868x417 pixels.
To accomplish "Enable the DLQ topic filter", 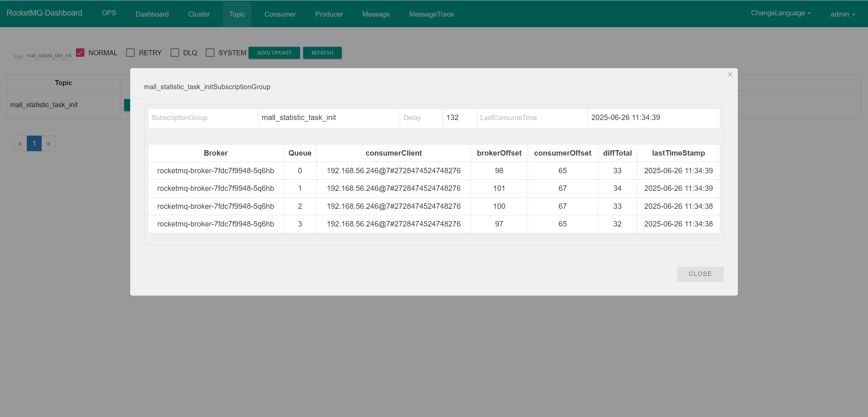I will pyautogui.click(x=175, y=53).
